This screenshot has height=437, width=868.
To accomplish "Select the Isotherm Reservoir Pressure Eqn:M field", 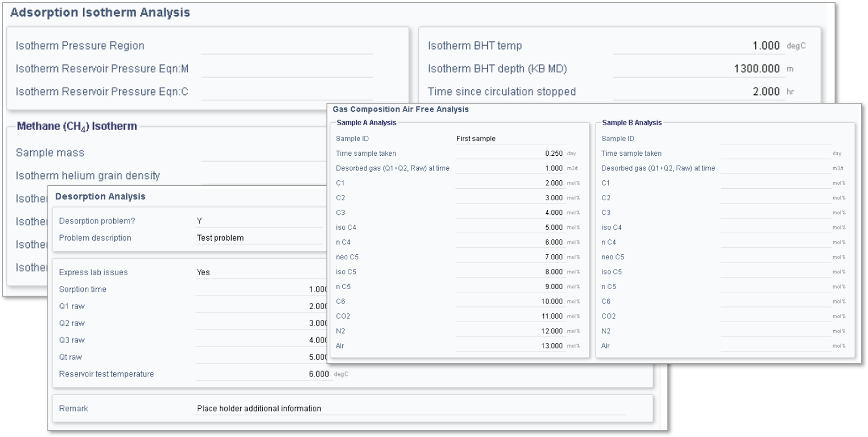I will pos(287,69).
